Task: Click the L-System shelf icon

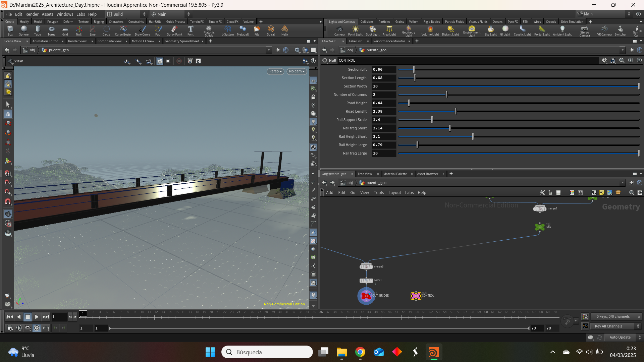Action: point(228,31)
